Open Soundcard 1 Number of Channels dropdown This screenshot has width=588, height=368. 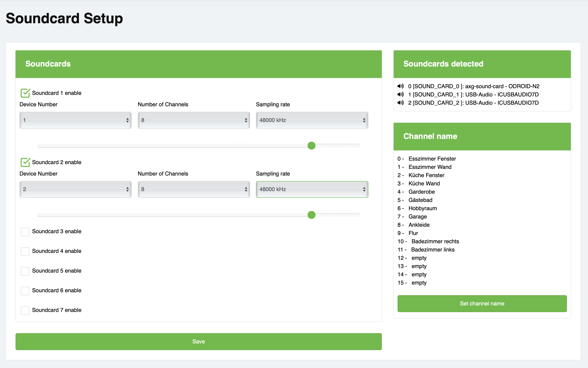tap(194, 120)
